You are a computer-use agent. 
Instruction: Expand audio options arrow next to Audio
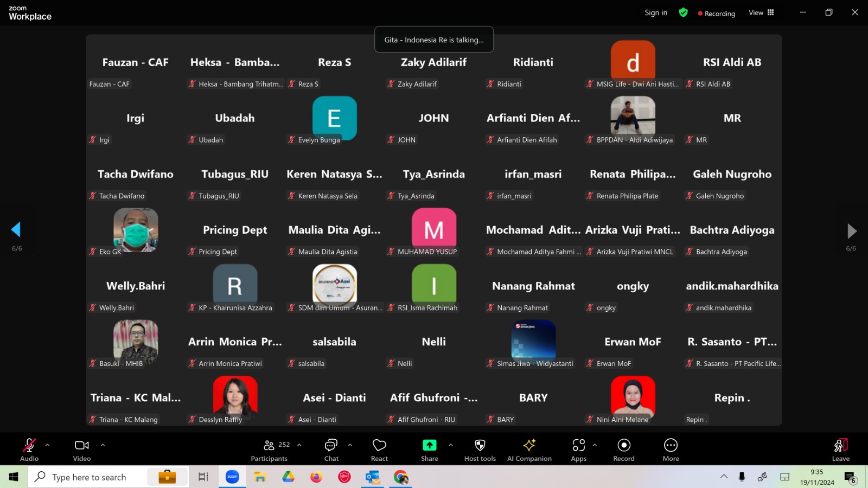tap(48, 445)
